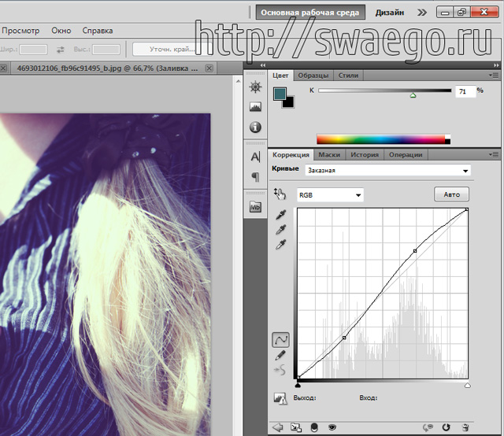This screenshot has height=436, width=504.
Task: Click the Шир. width input field
Action: pos(33,50)
